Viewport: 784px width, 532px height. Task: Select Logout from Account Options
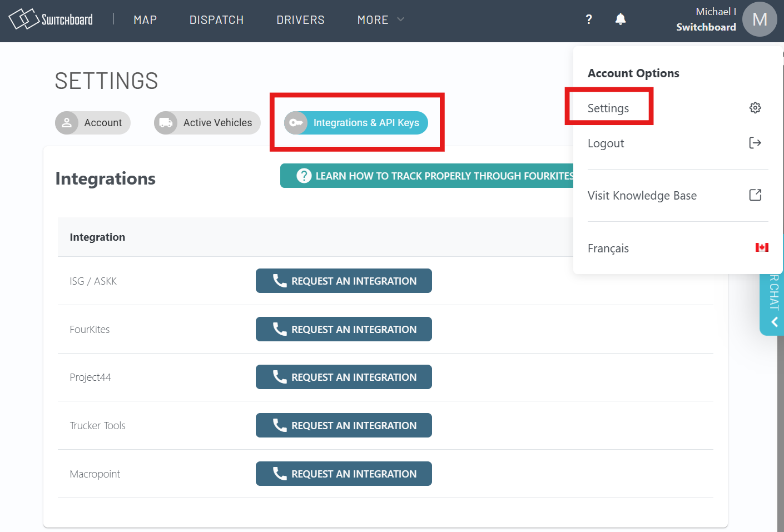606,143
